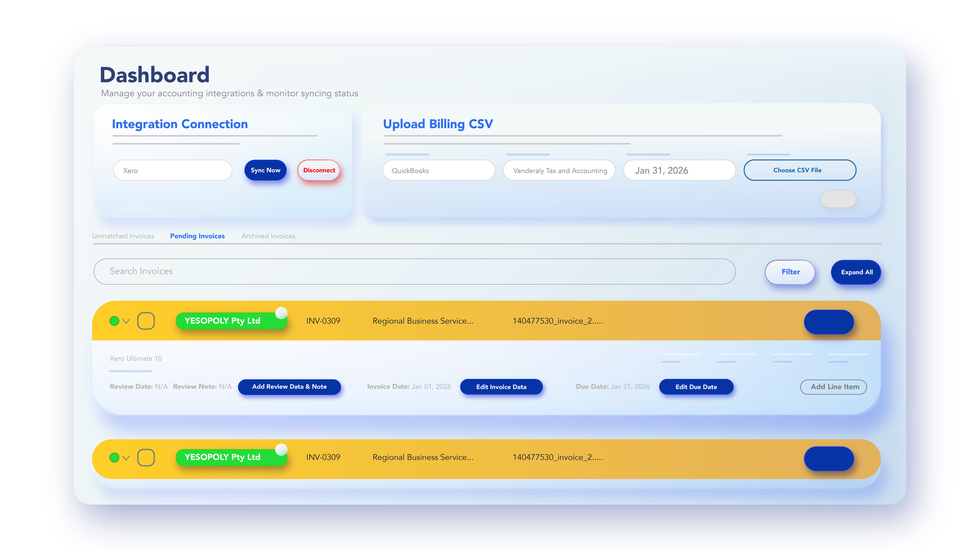
Task: Click the blank blue button in the expanded invoice row
Action: (x=829, y=322)
